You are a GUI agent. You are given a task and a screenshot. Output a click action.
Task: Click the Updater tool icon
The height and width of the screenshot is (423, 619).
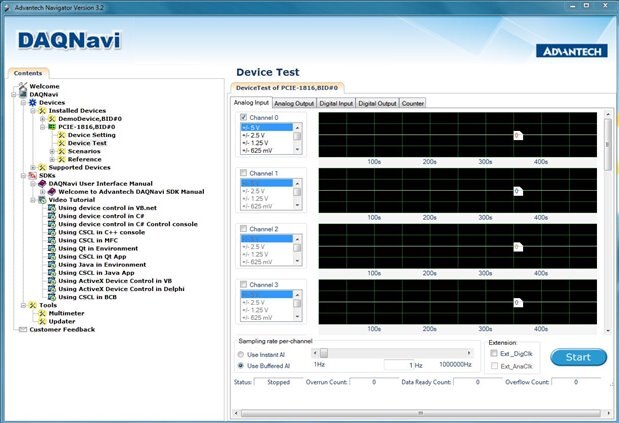click(x=42, y=321)
